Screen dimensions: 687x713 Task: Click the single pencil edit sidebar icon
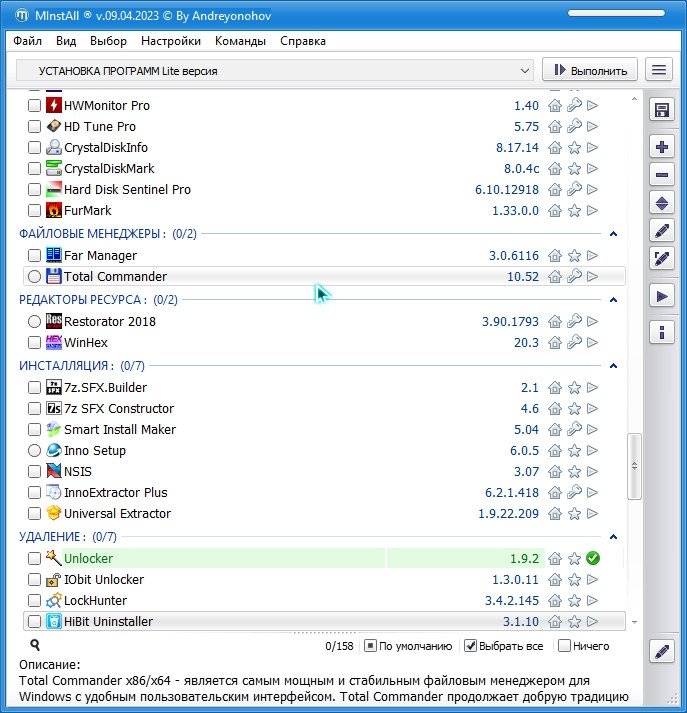(x=662, y=231)
